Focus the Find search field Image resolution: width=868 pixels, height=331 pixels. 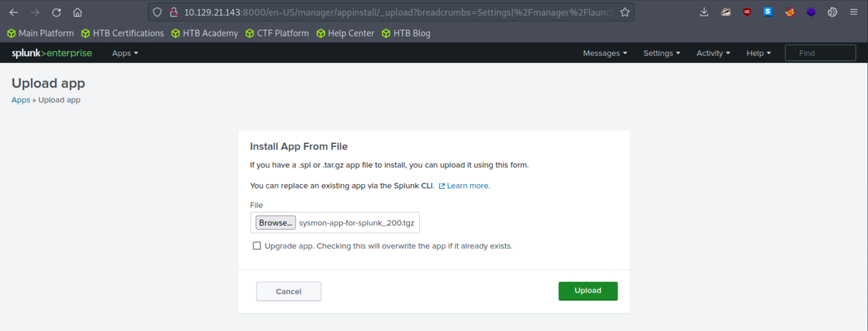pos(820,53)
